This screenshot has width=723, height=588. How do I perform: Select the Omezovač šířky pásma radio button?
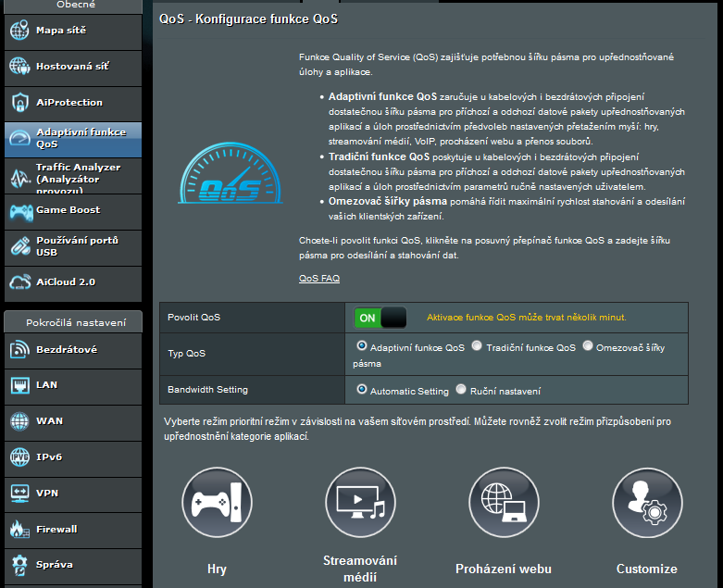588,346
